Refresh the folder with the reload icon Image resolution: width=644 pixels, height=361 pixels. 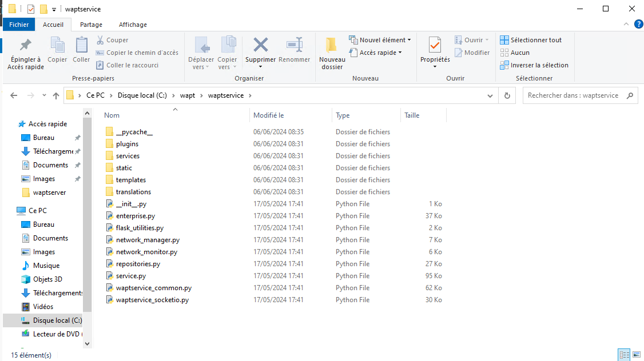pos(507,95)
